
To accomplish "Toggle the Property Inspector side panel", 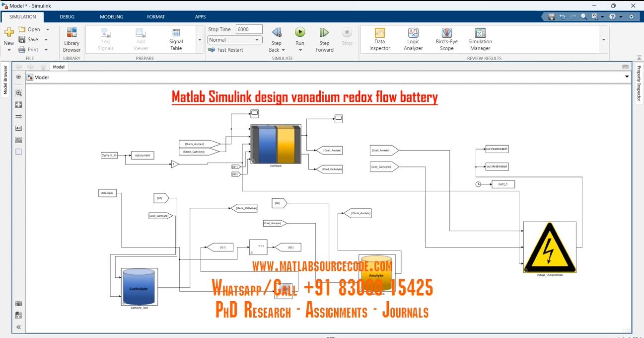I will (639, 83).
